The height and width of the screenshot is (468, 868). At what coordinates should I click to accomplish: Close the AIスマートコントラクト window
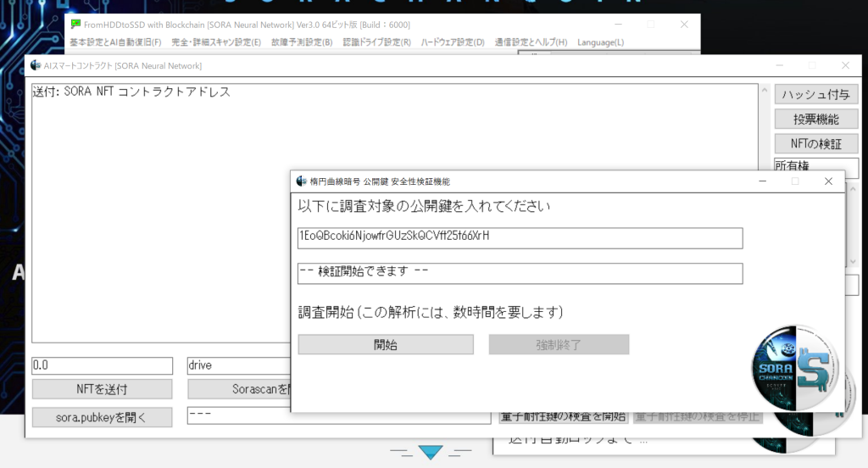pos(845,65)
